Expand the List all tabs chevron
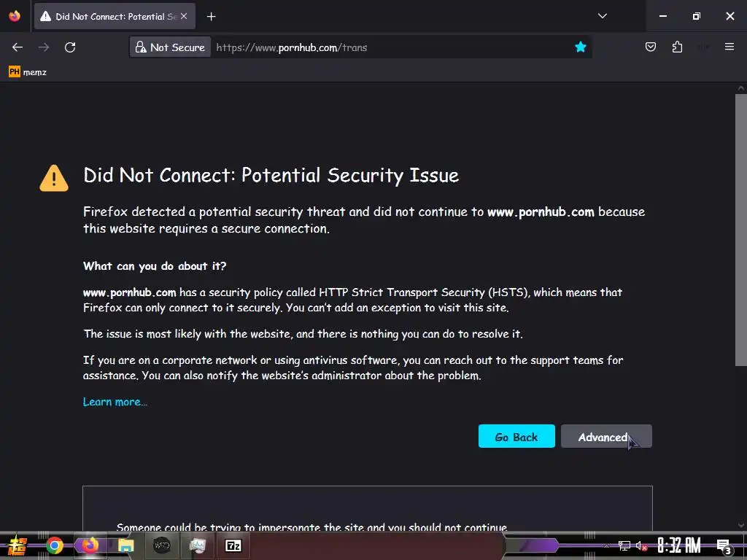This screenshot has width=747, height=560. point(602,16)
